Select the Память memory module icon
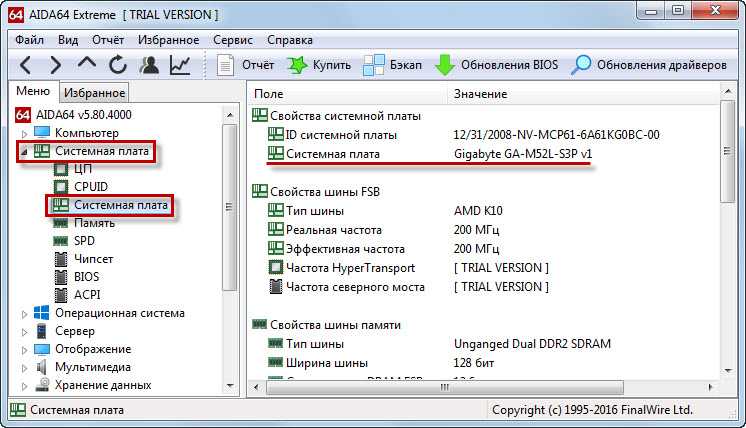Viewport: 746px width, 428px height. click(60, 223)
